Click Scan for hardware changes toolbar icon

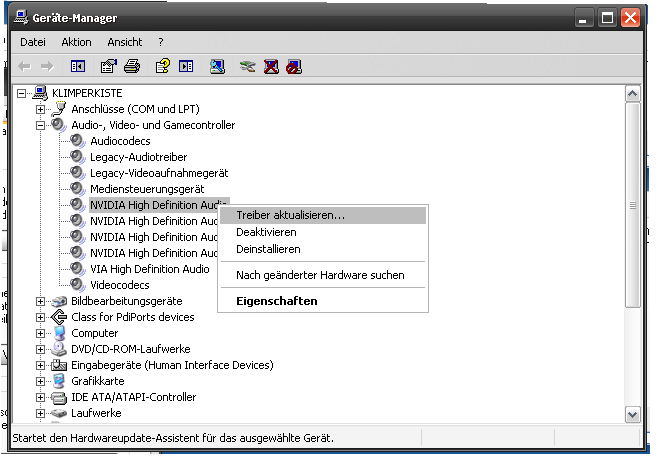(x=217, y=67)
